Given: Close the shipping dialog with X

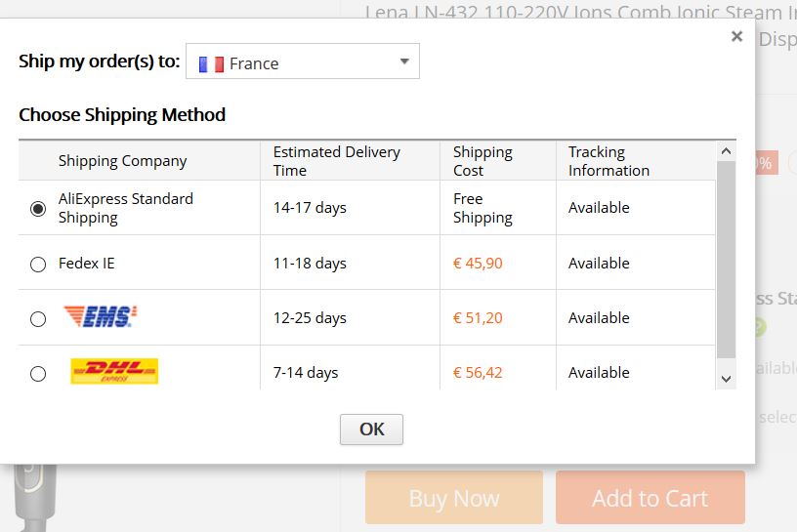Looking at the screenshot, I should click(736, 37).
